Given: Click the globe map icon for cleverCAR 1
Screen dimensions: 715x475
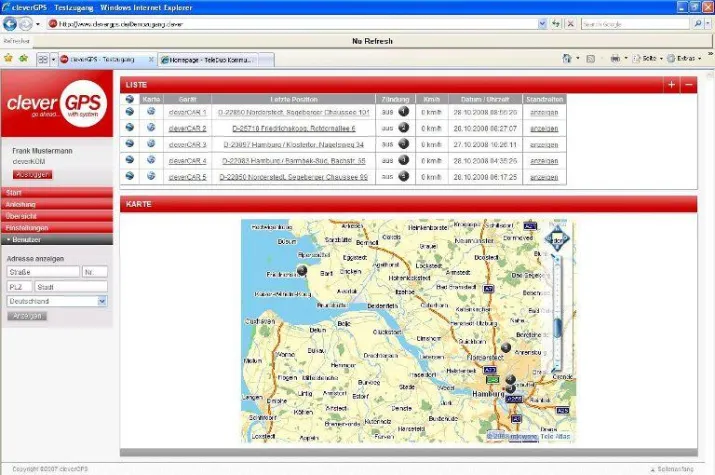Looking at the screenshot, I should coord(151,112).
